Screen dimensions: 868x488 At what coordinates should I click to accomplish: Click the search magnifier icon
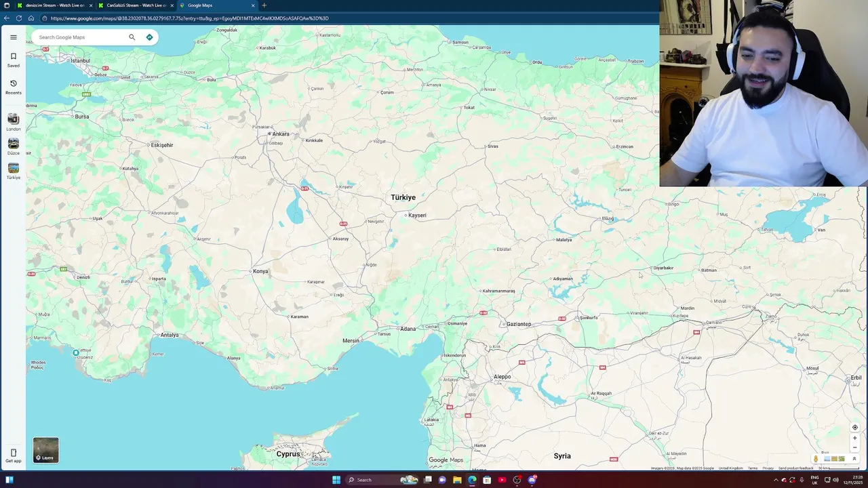(132, 37)
